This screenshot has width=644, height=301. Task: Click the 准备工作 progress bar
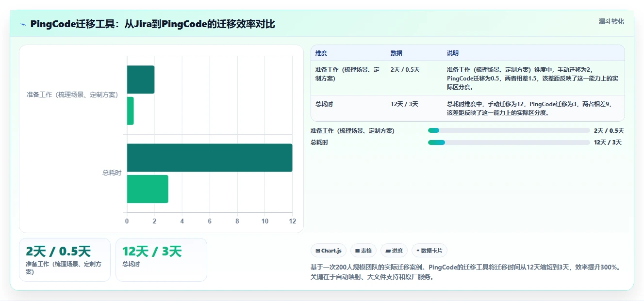pos(509,130)
